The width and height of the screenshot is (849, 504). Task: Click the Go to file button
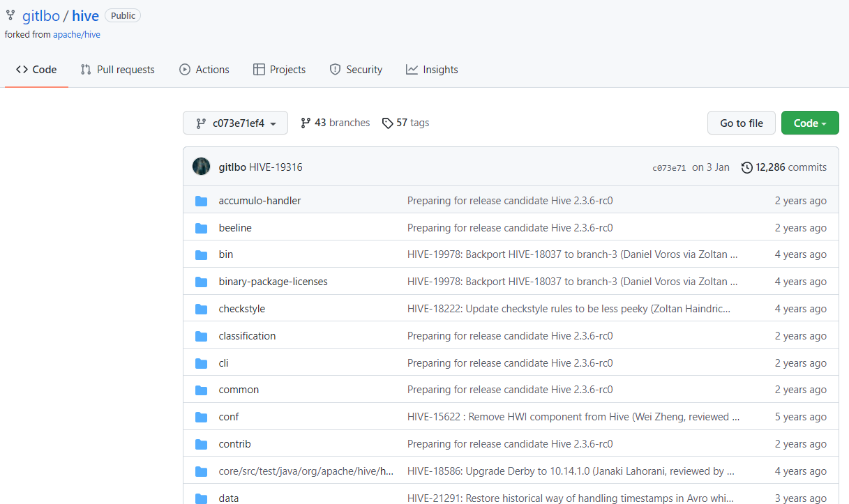tap(742, 123)
